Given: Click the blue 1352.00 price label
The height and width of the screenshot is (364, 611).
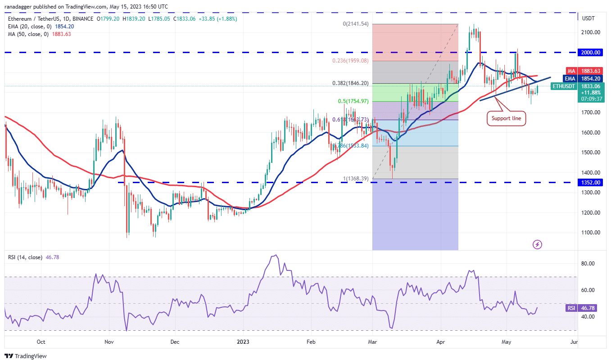Looking at the screenshot, I should (x=591, y=182).
